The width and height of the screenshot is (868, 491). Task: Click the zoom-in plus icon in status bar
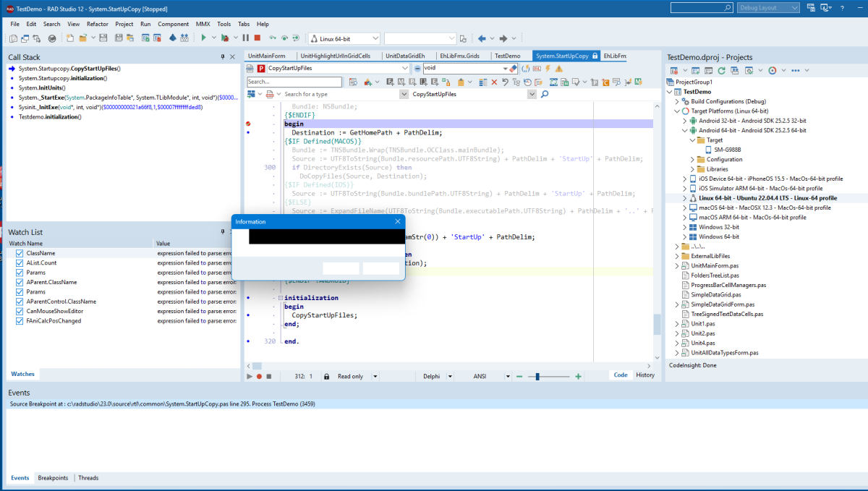[x=578, y=376]
